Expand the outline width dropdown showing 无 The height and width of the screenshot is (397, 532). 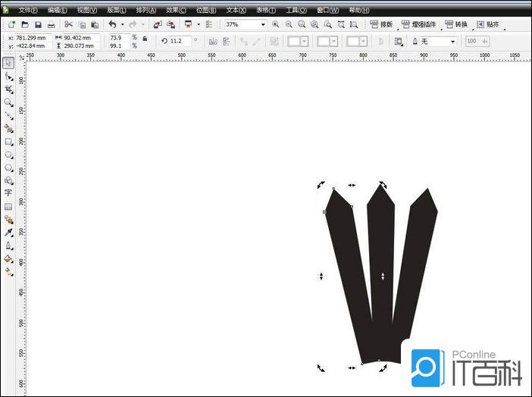click(452, 42)
